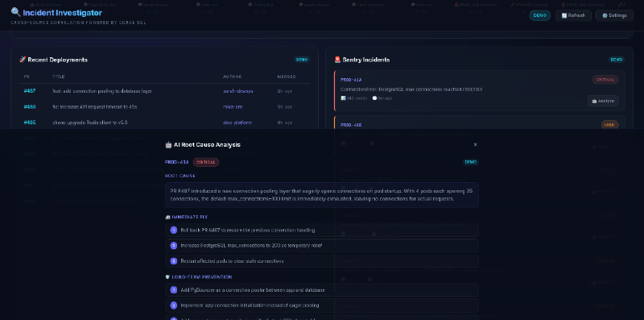Click the AI Root Cause Analysis title
This screenshot has height=320, width=644.
point(207,145)
